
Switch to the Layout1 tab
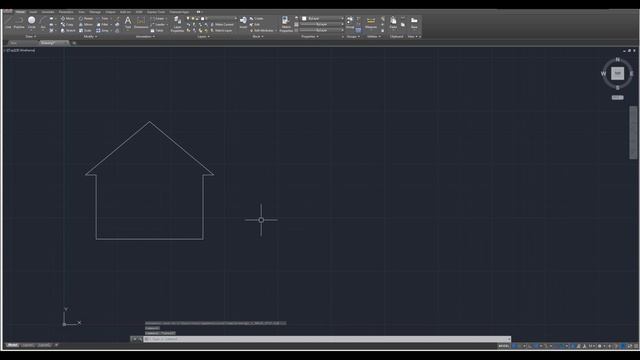(28, 345)
